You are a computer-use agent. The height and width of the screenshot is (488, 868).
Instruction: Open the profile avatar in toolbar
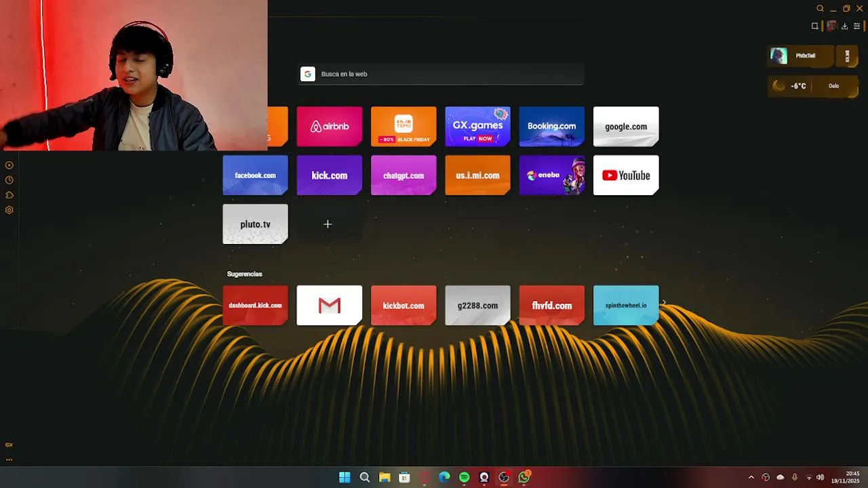click(x=831, y=26)
